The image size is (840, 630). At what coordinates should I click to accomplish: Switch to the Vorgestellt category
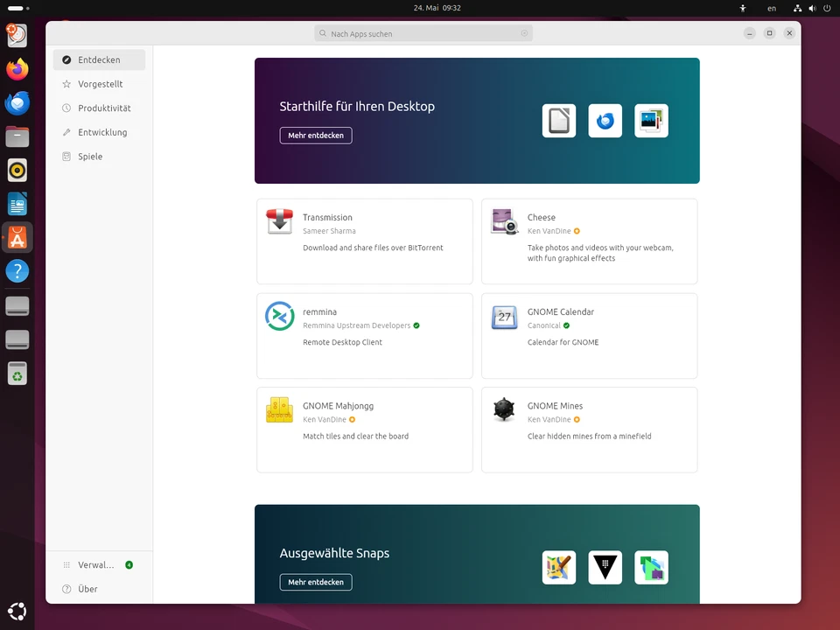(99, 84)
